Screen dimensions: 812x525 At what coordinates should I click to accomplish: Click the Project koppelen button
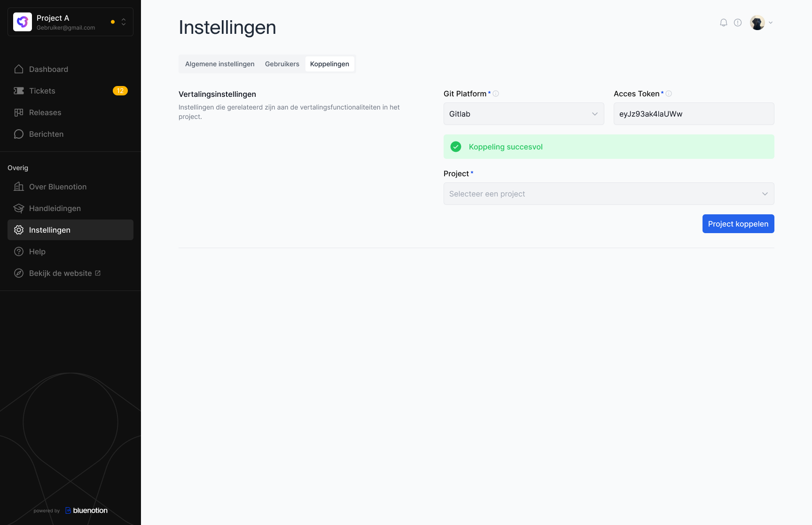click(x=738, y=224)
